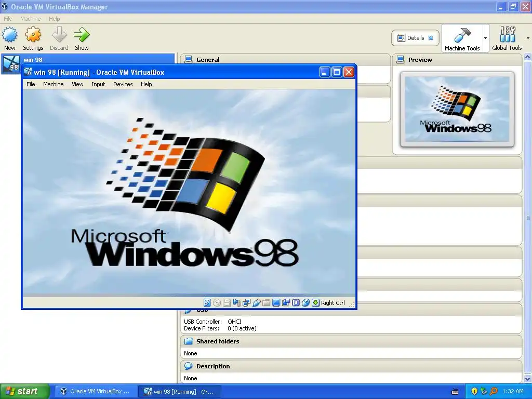Image resolution: width=532 pixels, height=399 pixels.
Task: Click USB devices icon in VM status bar
Action: [257, 303]
